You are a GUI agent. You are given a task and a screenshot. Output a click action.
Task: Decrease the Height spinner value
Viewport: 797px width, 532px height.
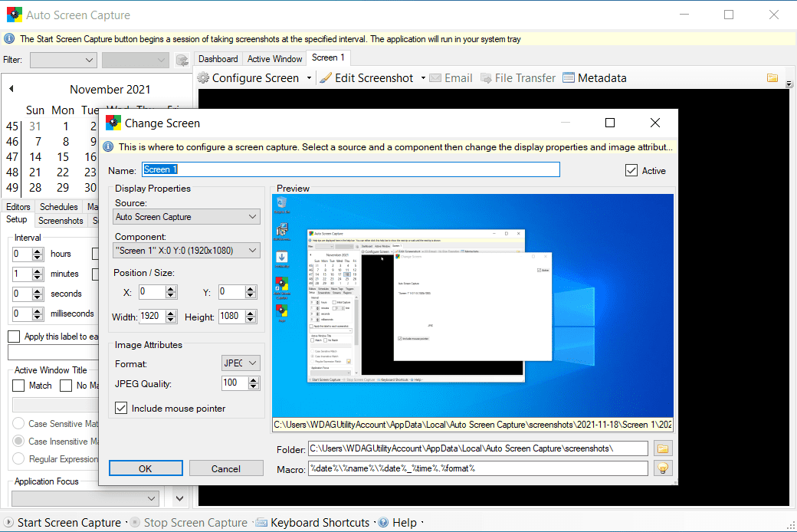tap(250, 320)
